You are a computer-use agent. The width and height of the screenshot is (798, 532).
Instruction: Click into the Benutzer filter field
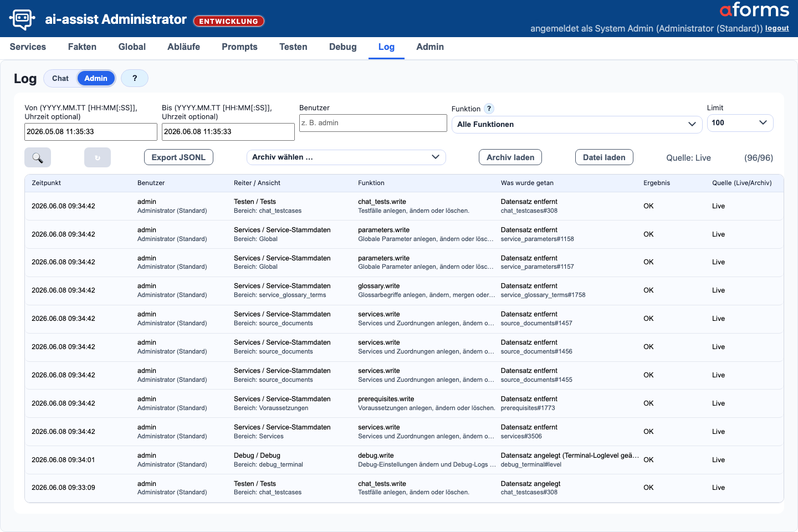coord(373,123)
